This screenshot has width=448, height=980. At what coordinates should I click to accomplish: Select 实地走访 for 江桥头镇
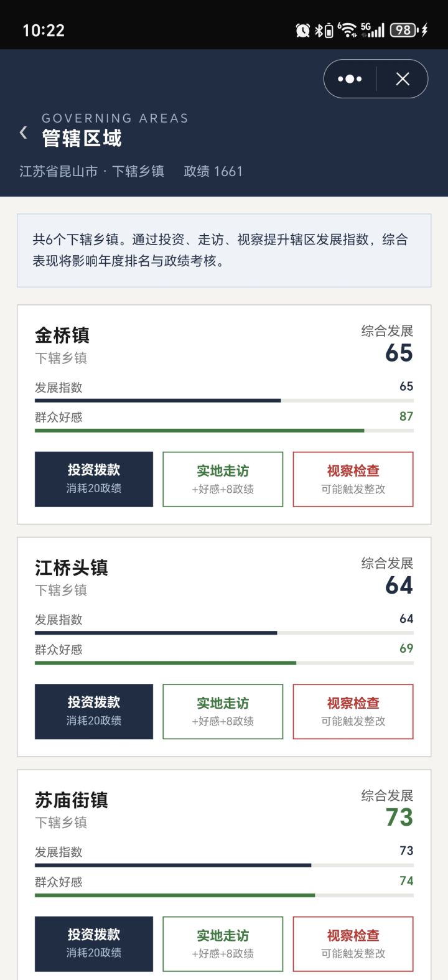pos(223,711)
